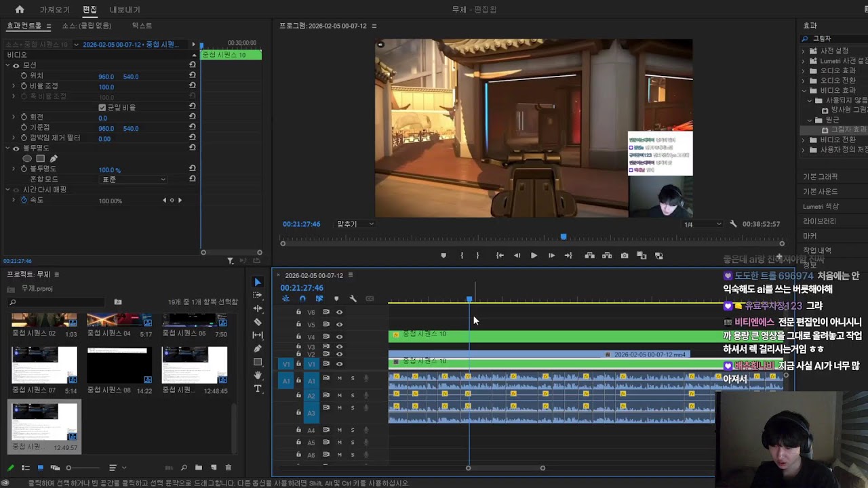Click Mark Out in the Program monitor

point(477,256)
